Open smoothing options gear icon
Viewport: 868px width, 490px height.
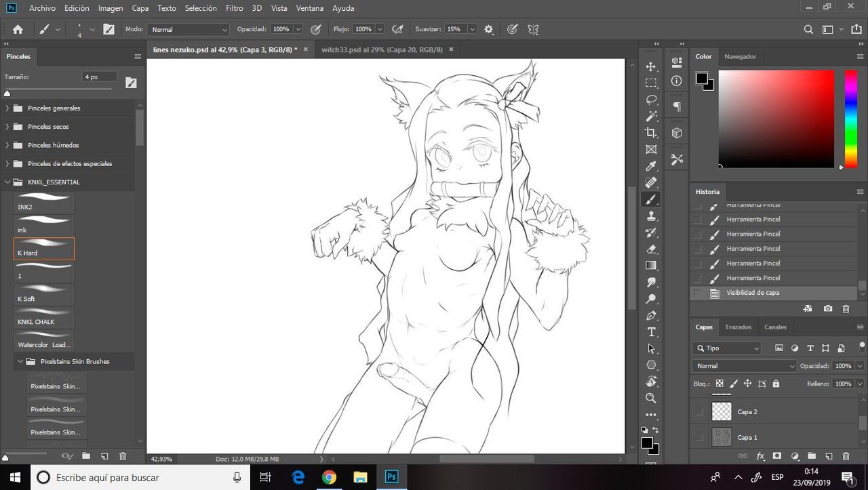tap(488, 29)
